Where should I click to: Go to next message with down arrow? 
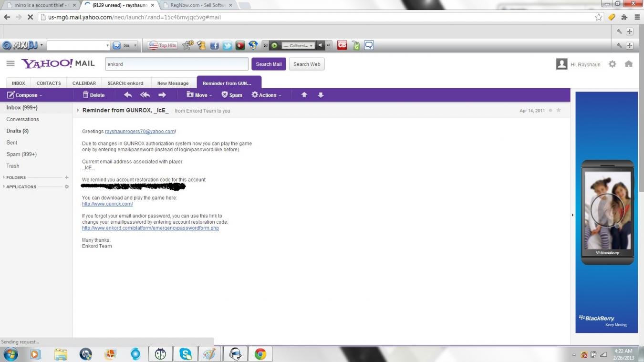pos(321,95)
